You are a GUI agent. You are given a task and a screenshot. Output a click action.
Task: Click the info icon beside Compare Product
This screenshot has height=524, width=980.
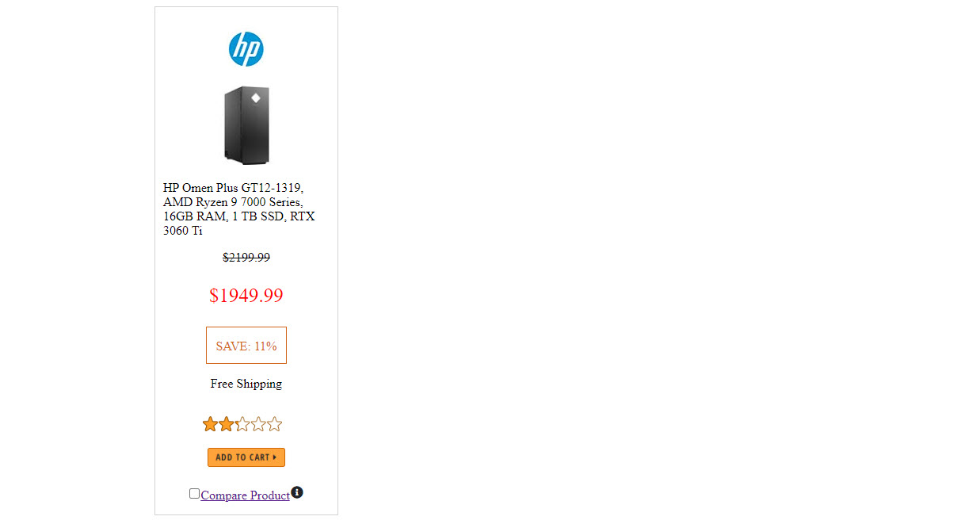click(297, 492)
